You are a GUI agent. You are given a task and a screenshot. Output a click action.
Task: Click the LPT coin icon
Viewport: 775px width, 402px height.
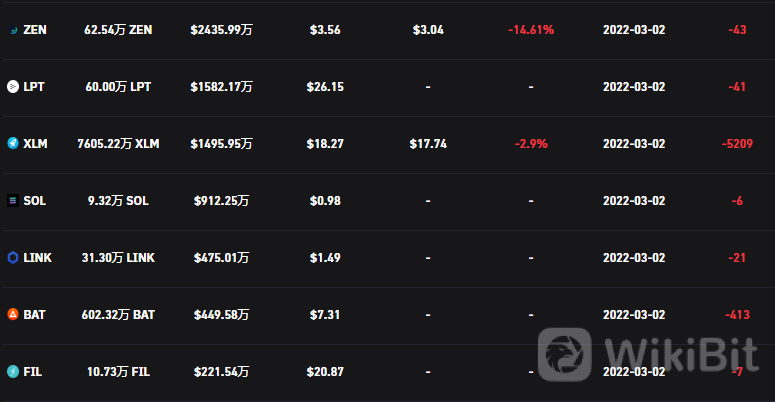tap(13, 87)
